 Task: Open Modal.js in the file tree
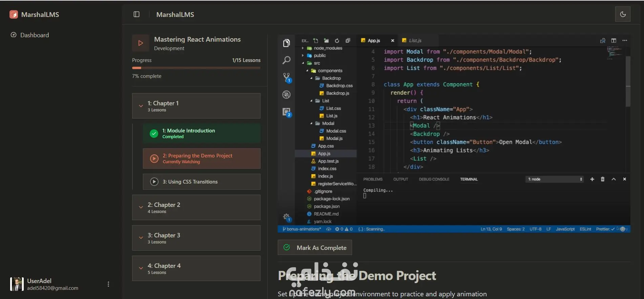click(x=334, y=138)
